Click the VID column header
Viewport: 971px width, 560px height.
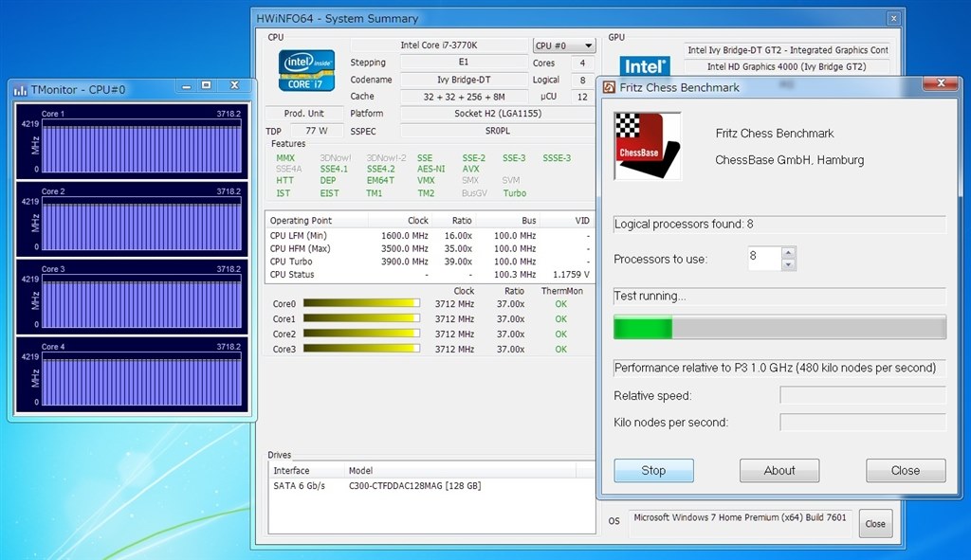pyautogui.click(x=567, y=220)
